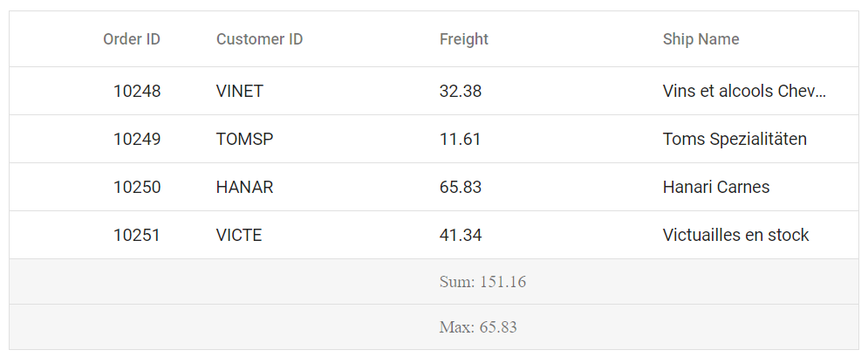This screenshot has height=357, width=868.
Task: Sort by Customer ID column header
Action: 260,39
